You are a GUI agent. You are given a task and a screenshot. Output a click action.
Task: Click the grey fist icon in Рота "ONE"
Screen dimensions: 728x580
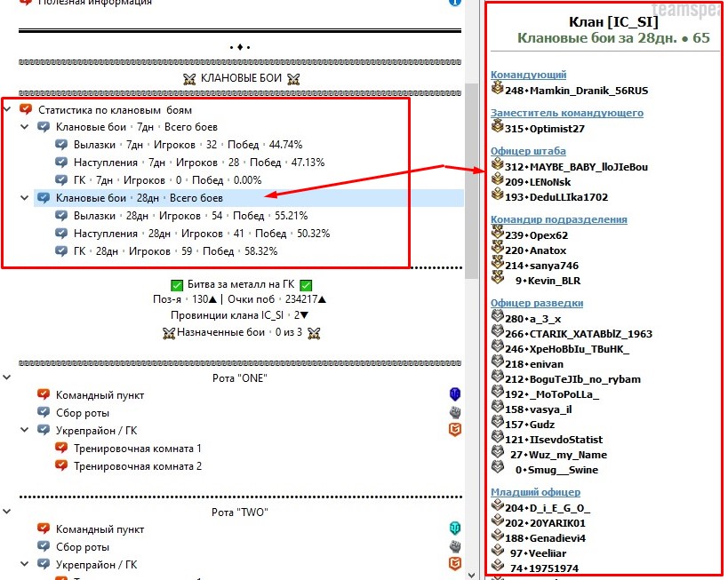pyautogui.click(x=454, y=412)
